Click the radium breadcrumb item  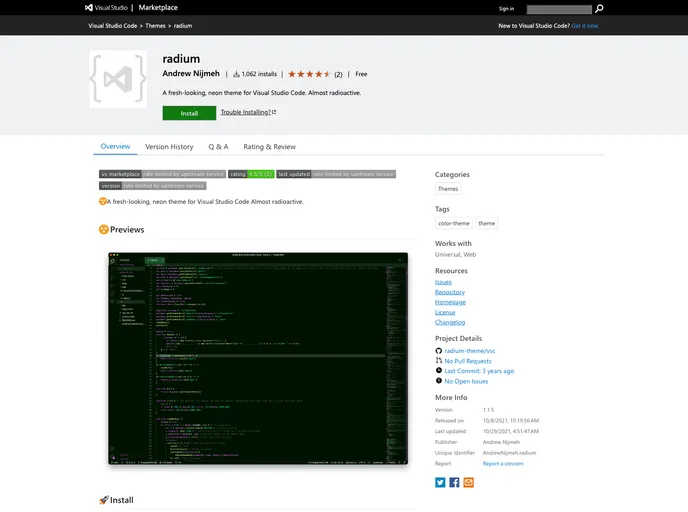pyautogui.click(x=183, y=25)
